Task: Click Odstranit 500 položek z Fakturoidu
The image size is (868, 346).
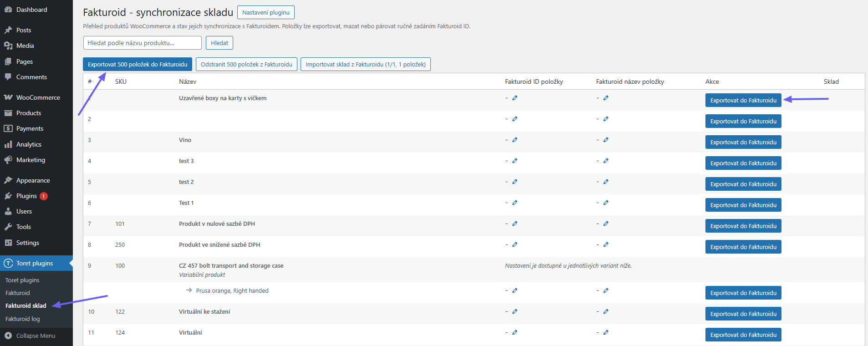Action: (x=246, y=64)
